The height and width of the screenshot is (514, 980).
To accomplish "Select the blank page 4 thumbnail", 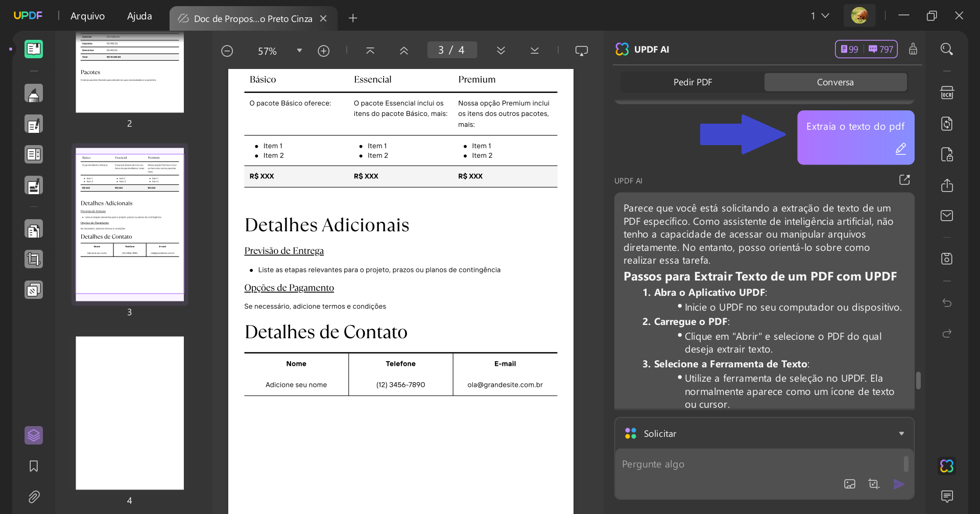I will 130,413.
